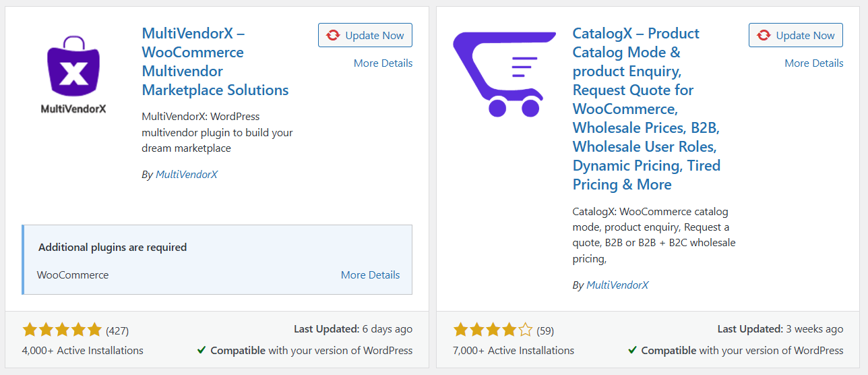Image resolution: width=868 pixels, height=375 pixels.
Task: Click the CatalogX compatible checkmark icon
Action: click(x=632, y=351)
